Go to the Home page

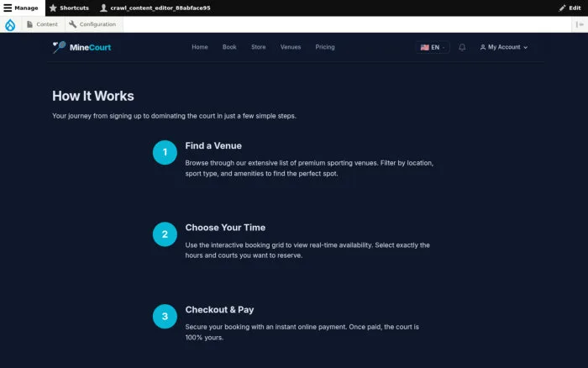pos(200,47)
